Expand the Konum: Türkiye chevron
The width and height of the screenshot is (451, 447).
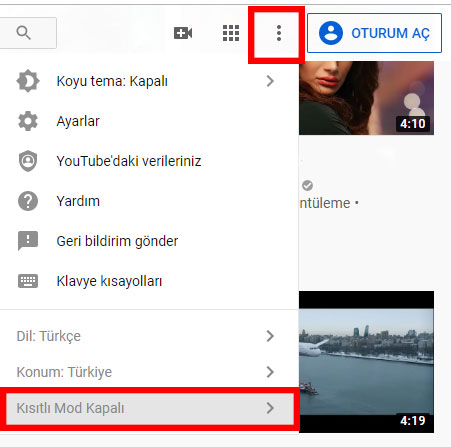pos(270,372)
